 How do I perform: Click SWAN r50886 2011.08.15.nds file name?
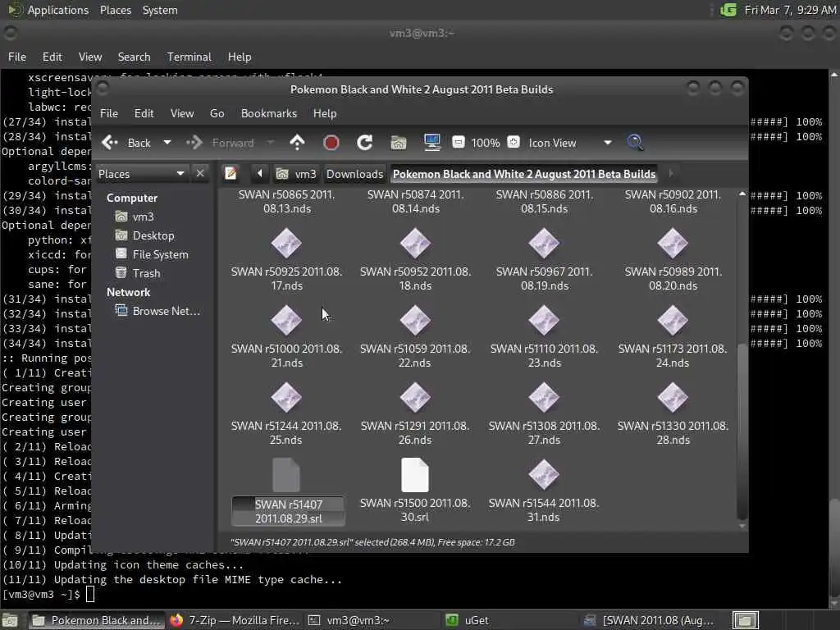point(545,202)
